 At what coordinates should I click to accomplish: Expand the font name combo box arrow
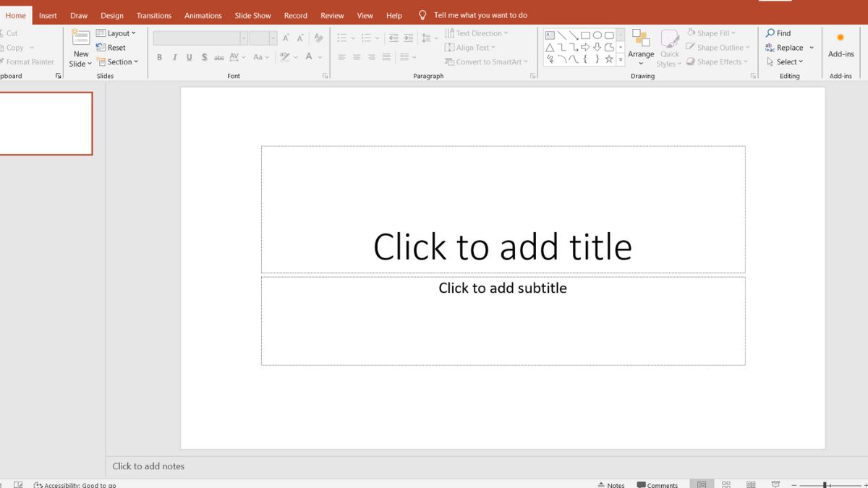tap(244, 38)
